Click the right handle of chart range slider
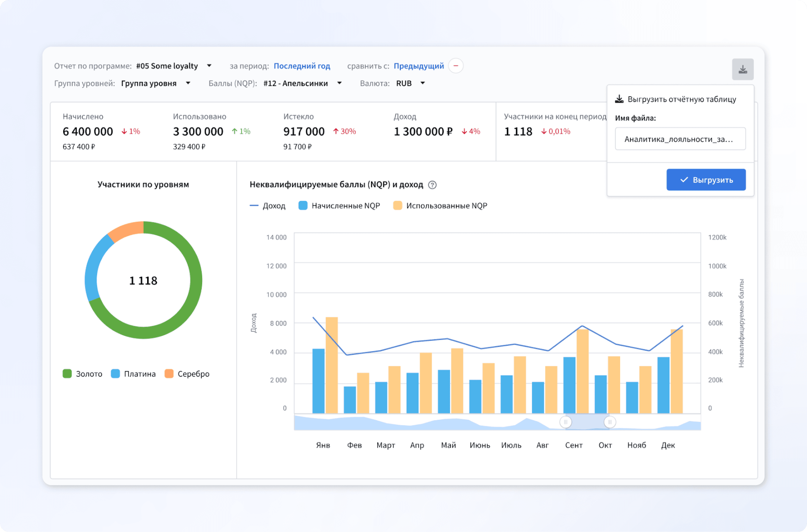This screenshot has height=532, width=807. 610,422
